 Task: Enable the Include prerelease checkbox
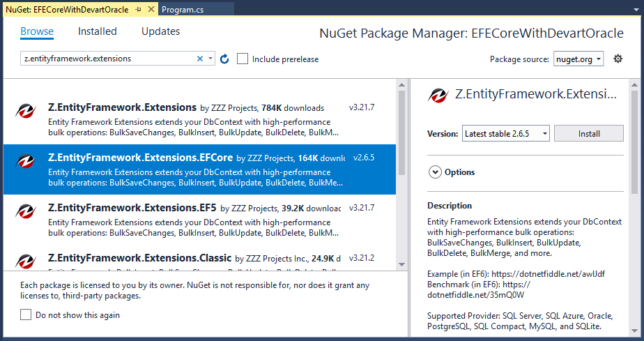pos(243,59)
